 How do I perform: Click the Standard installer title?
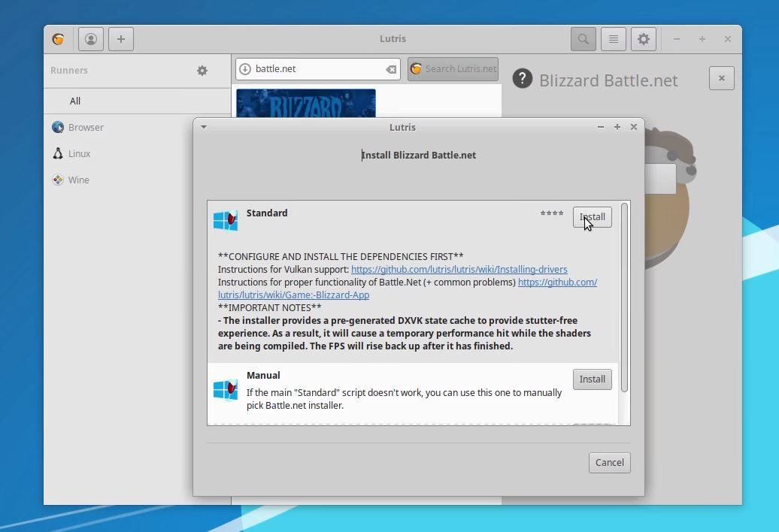coord(267,213)
